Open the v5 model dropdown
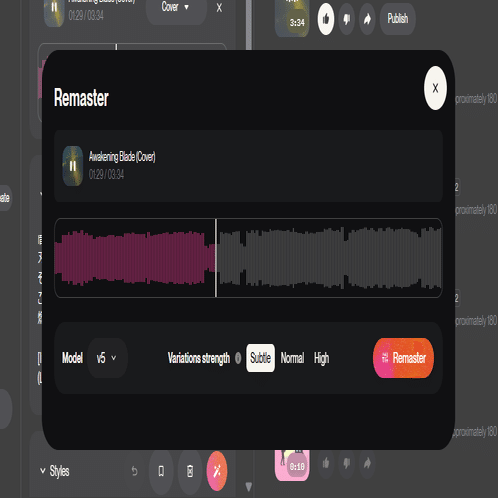Viewport: 498px width, 498px height. pyautogui.click(x=107, y=358)
